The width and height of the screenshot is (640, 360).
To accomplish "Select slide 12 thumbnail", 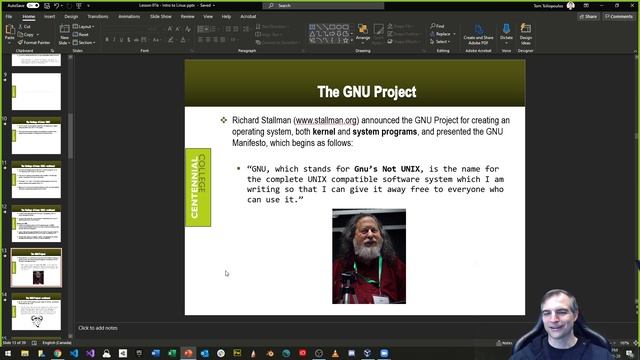I will [36, 224].
